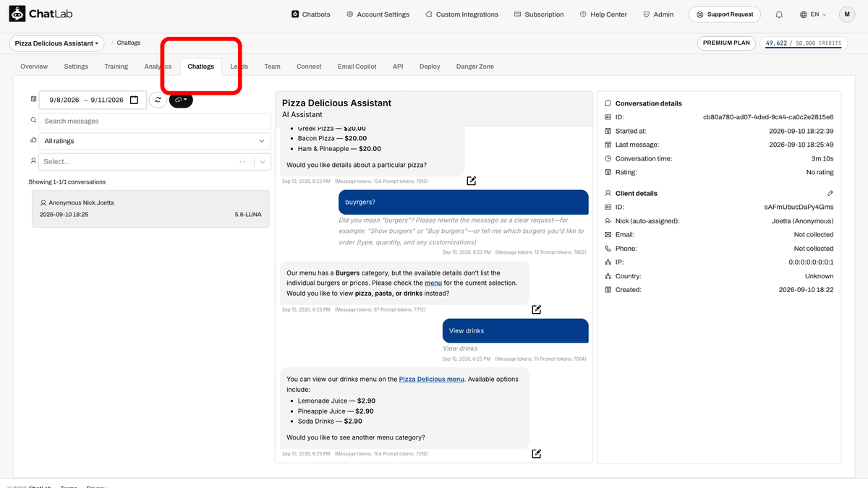Click 'Showing 1-1/1 conversations' text
This screenshot has height=488, width=868.
[x=67, y=181]
